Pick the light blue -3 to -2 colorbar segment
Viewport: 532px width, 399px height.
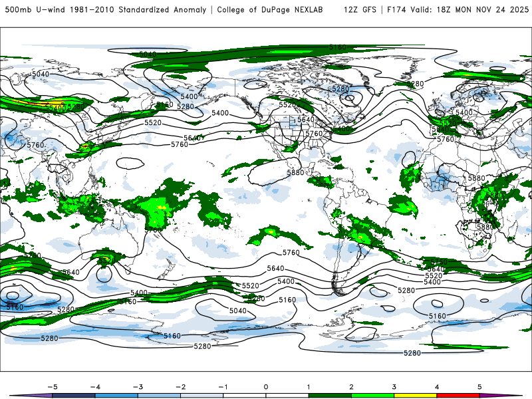click(159, 396)
